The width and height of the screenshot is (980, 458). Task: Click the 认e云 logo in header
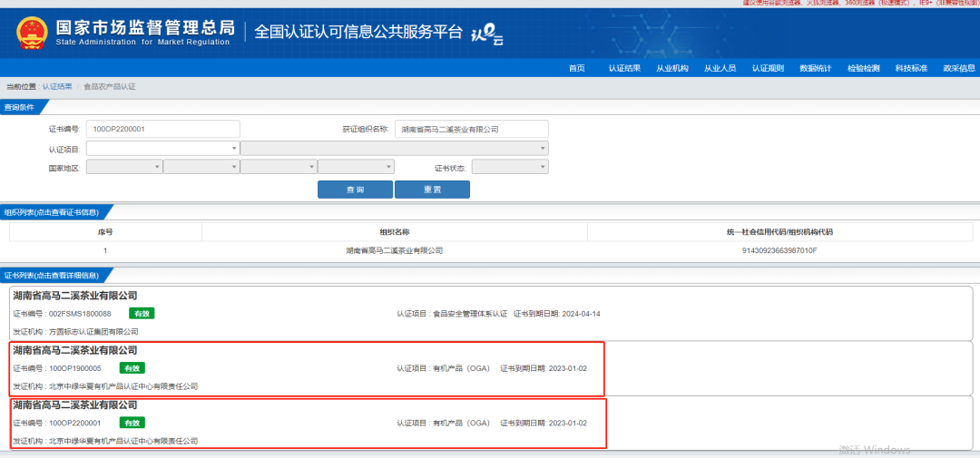tap(486, 35)
